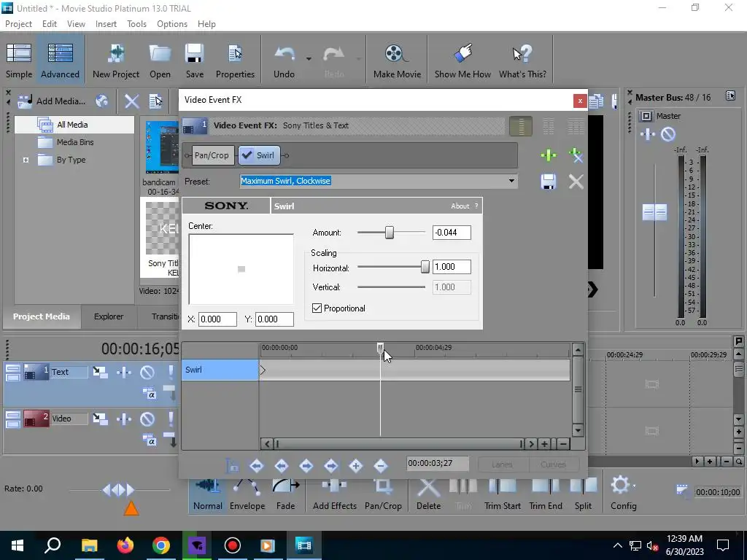Click Swirl keyframe lane label
The height and width of the screenshot is (560, 747).
[220, 370]
